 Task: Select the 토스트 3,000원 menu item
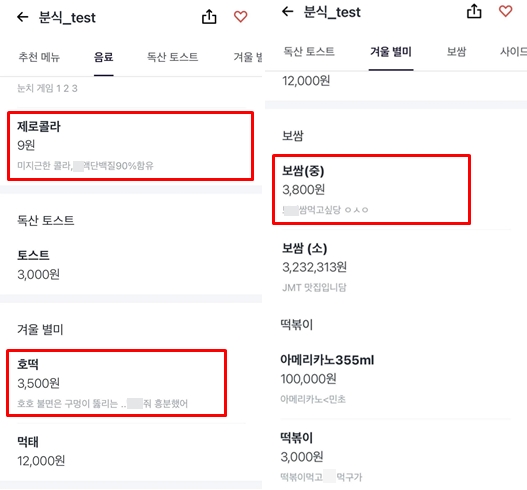130,264
